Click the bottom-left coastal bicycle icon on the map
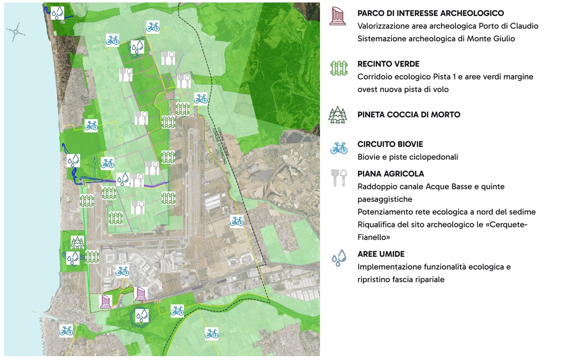Image resolution: width=588 pixels, height=364 pixels. point(66,330)
